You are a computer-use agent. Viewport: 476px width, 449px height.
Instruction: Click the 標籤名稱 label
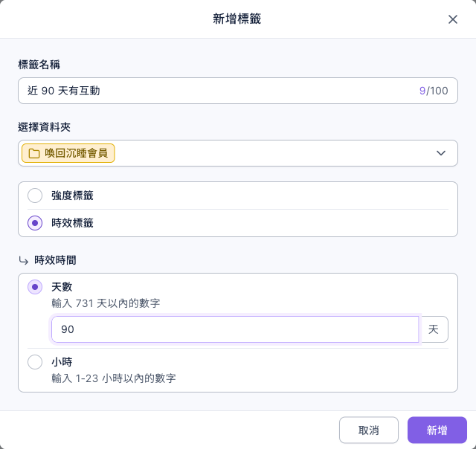39,65
